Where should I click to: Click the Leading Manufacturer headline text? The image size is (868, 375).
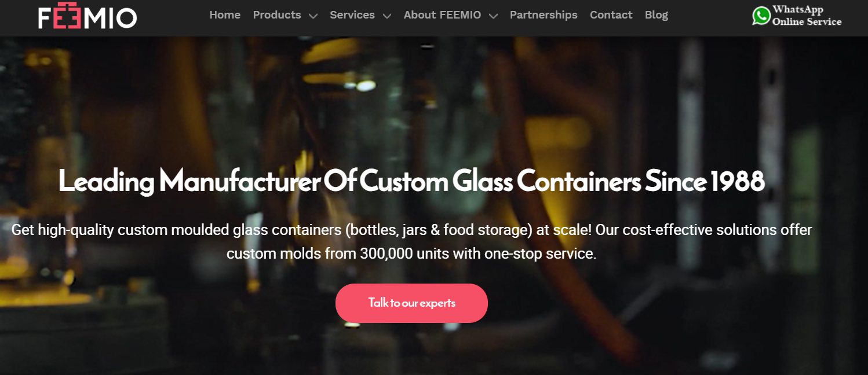pyautogui.click(x=411, y=181)
